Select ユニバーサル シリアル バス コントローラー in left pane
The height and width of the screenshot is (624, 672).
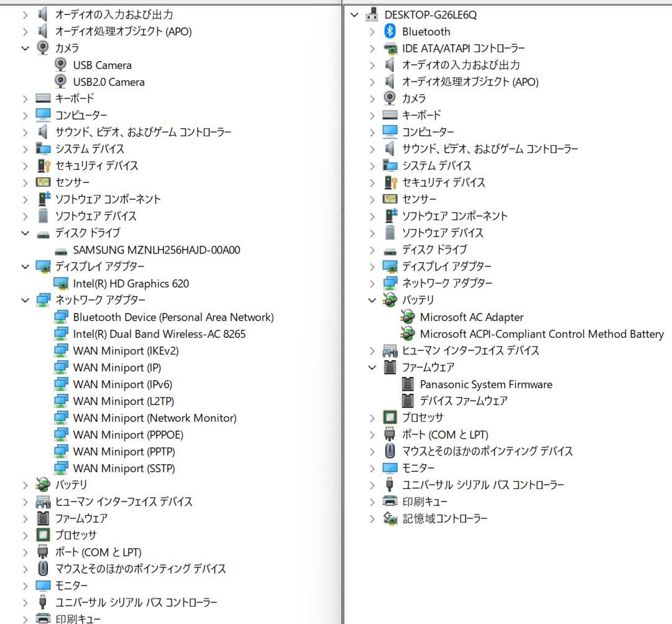(x=136, y=602)
